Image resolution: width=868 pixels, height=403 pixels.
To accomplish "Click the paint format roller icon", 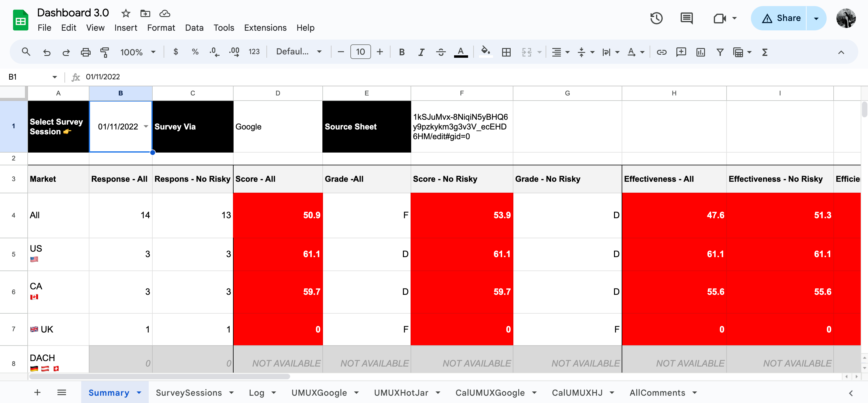I will (x=105, y=52).
